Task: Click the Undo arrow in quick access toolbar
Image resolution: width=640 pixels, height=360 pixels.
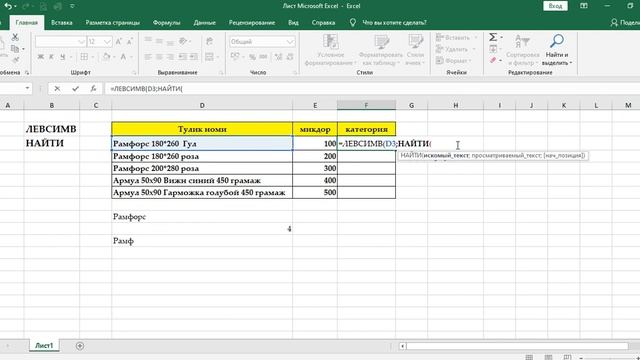Action: click(8, 6)
